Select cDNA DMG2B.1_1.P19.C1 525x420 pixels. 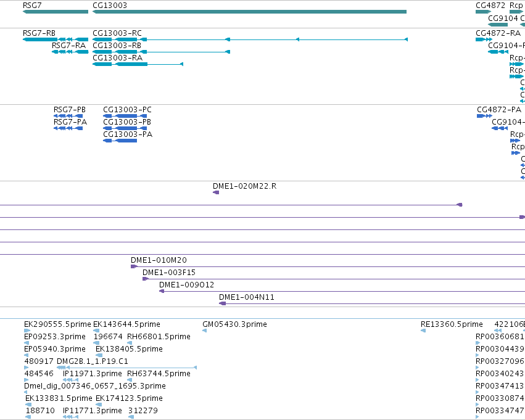pyautogui.click(x=127, y=368)
